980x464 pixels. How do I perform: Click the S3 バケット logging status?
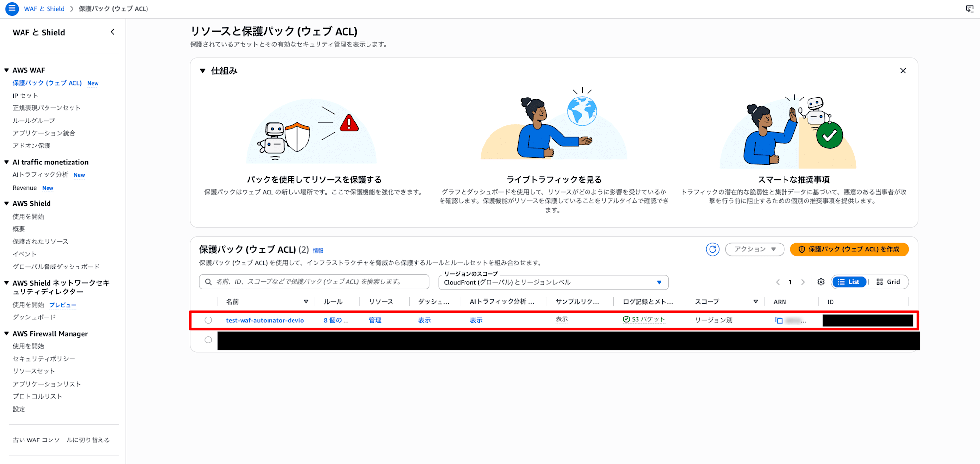(x=644, y=319)
